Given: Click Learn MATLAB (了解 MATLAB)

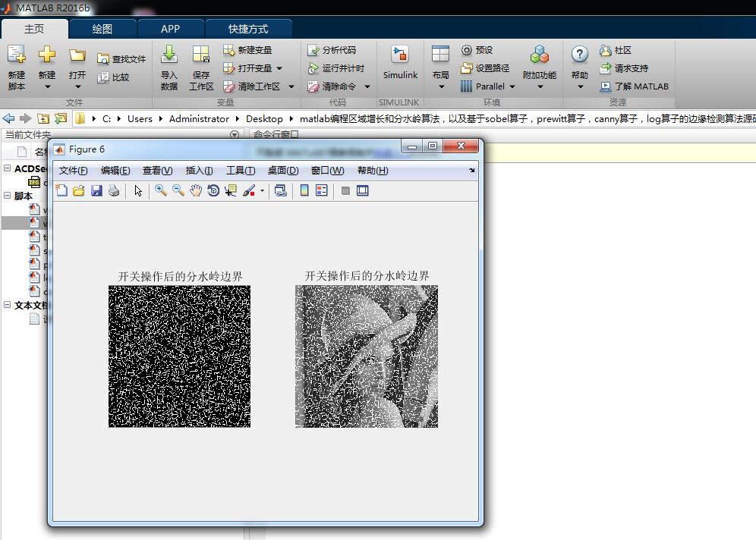Looking at the screenshot, I should tap(634, 86).
